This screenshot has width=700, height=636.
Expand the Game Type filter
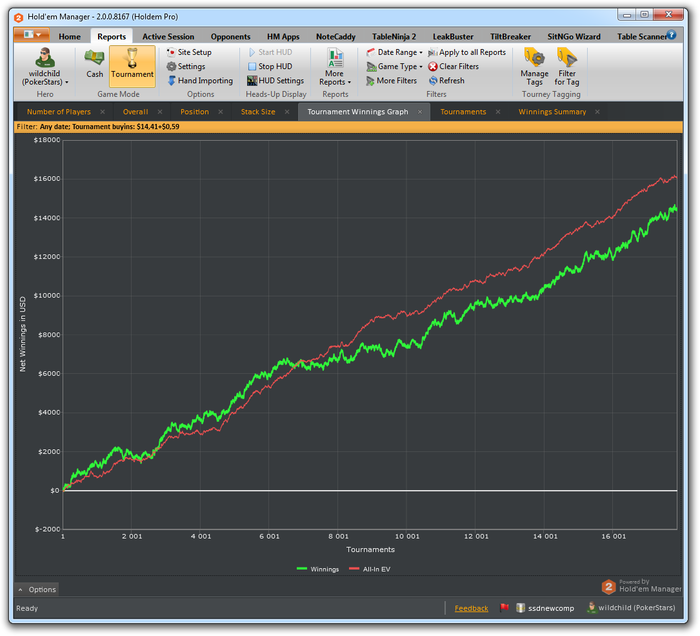tap(394, 67)
